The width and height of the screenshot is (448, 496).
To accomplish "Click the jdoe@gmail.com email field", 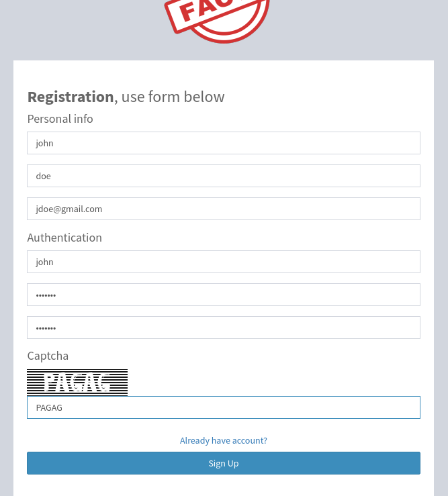I will click(x=224, y=209).
